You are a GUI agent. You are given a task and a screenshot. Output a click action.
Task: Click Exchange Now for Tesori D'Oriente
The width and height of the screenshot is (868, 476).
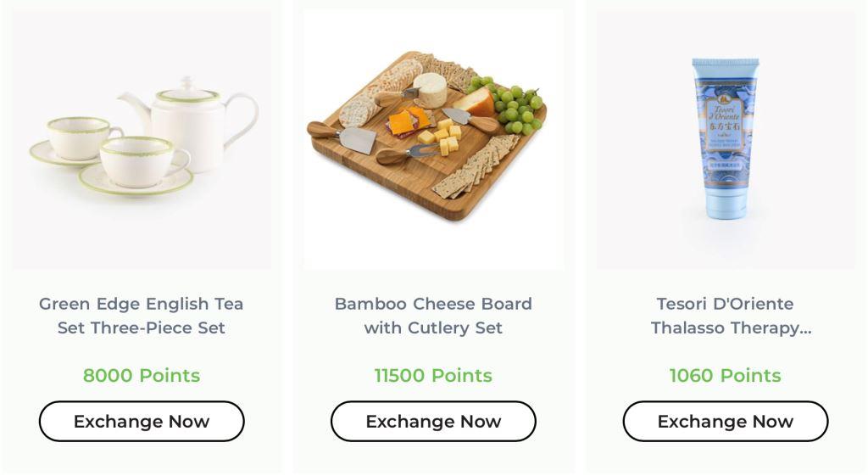click(726, 422)
